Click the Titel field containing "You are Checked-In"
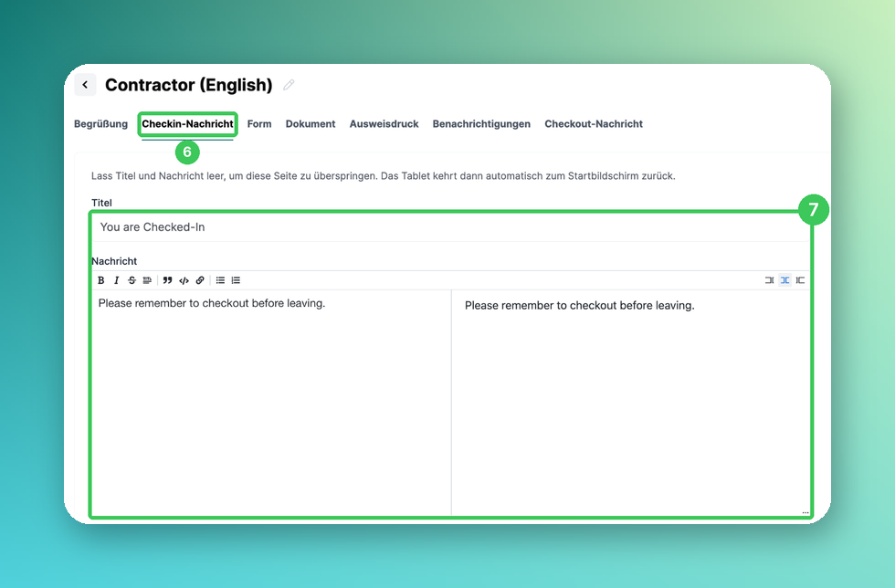 pyautogui.click(x=450, y=227)
